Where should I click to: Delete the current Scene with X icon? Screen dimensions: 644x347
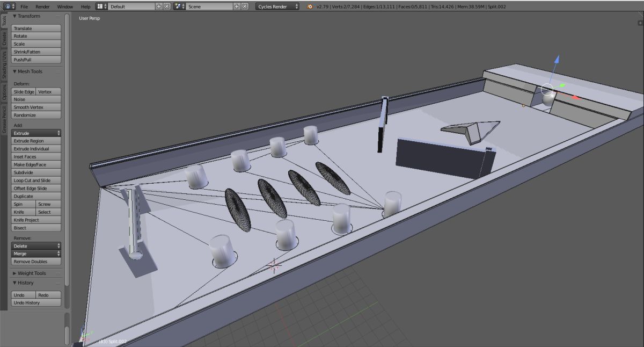245,6
